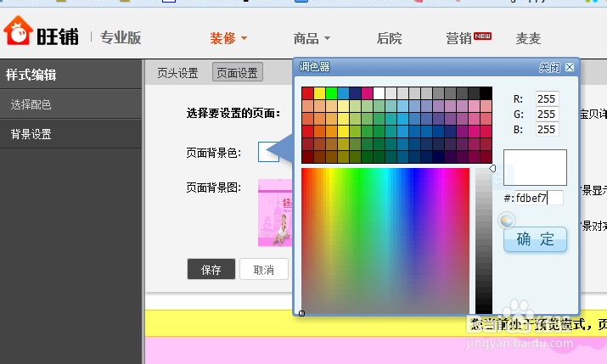This screenshot has width=607, height=364.
Task: Click the R value field
Action: tap(547, 98)
